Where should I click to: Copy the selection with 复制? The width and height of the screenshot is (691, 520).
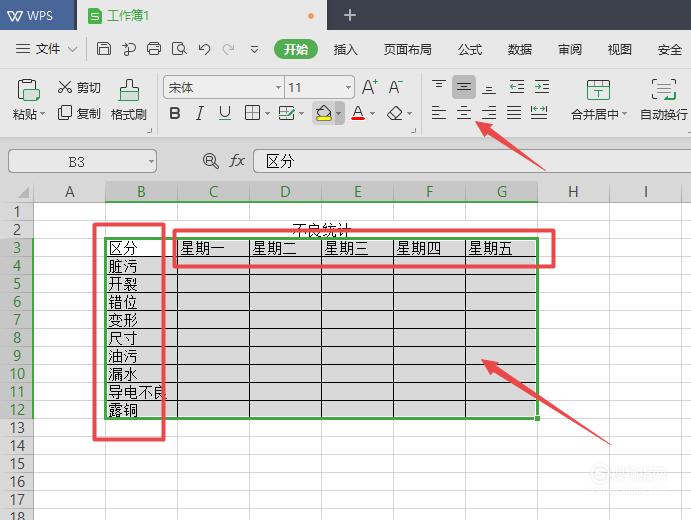tap(79, 113)
